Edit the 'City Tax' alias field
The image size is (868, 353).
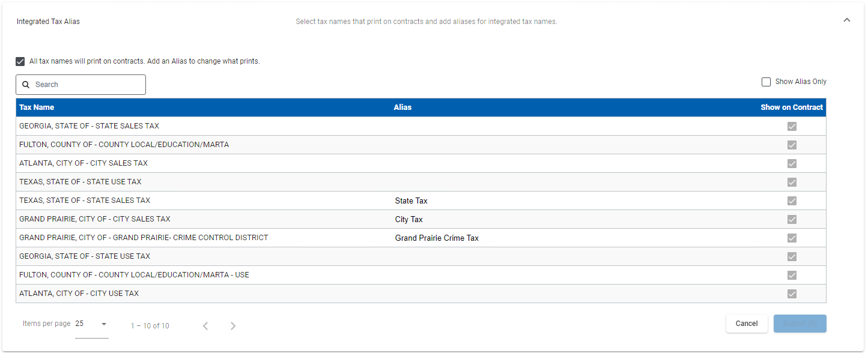[409, 220]
